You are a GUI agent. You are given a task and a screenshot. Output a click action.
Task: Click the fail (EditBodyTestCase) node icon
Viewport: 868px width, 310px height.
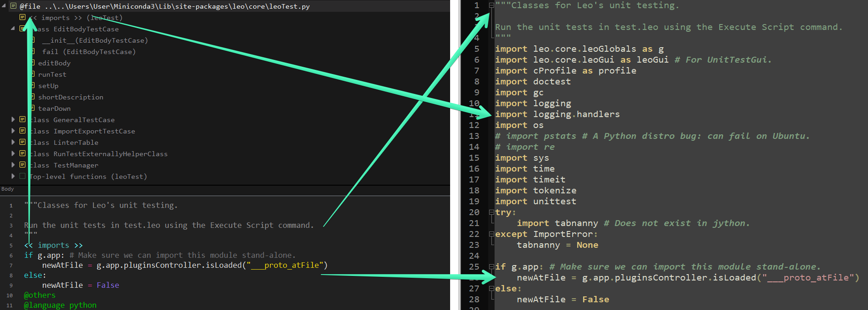[x=33, y=51]
